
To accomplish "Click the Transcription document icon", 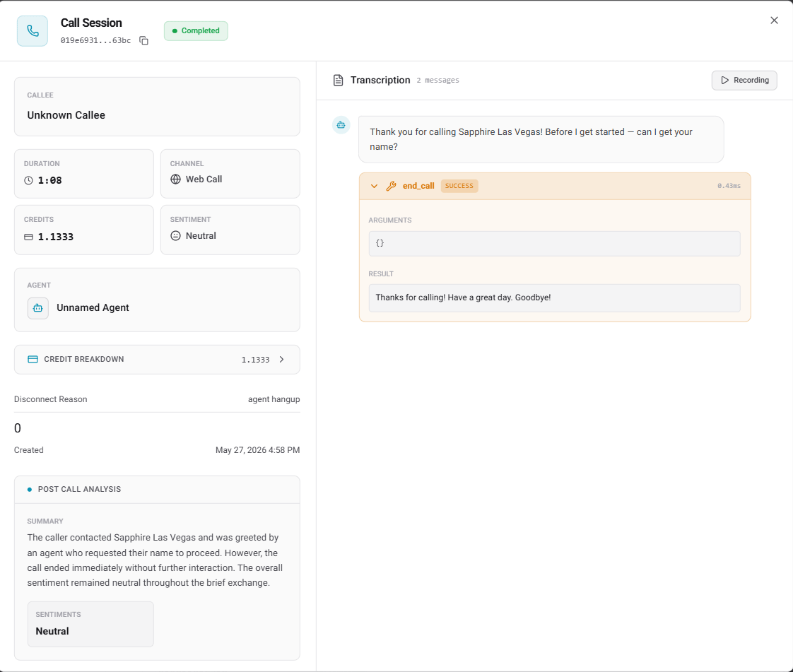I will click(x=339, y=81).
